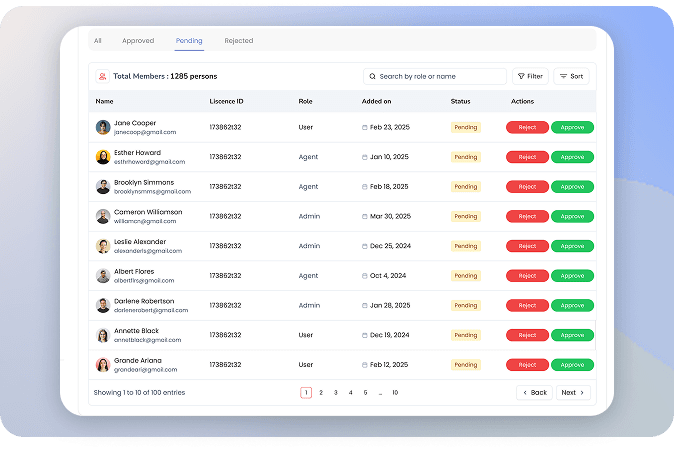The image size is (674, 450).
Task: Click calendar icon beside Feb 23, 2025
Action: pos(365,128)
